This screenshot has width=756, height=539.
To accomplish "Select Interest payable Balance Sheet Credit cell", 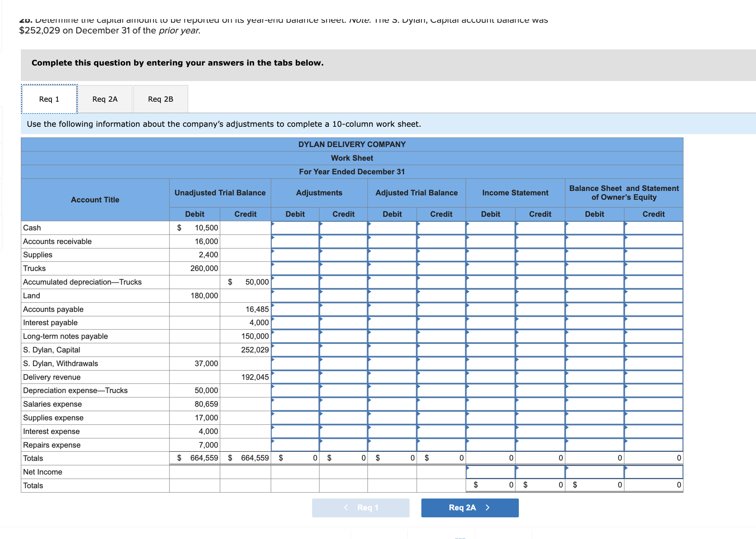I will click(x=653, y=323).
